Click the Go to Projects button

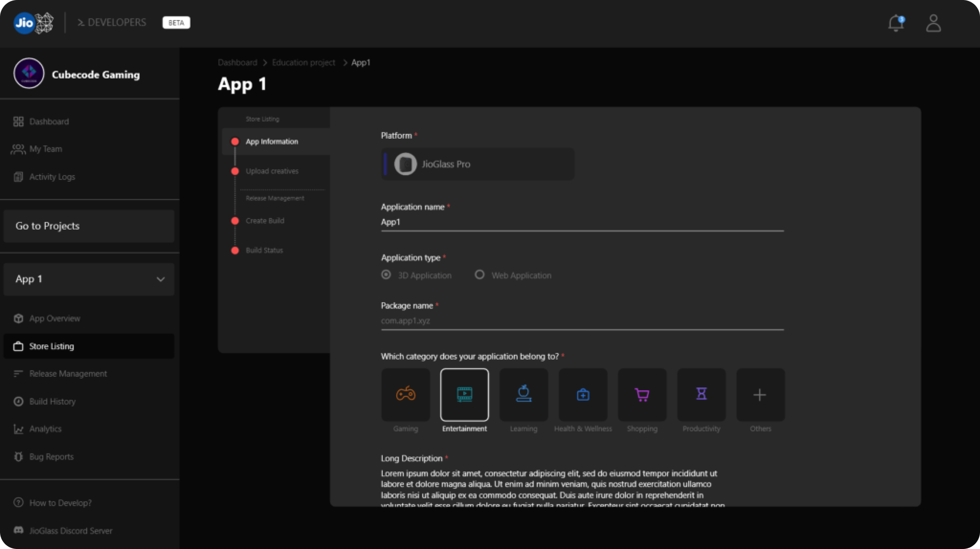pos(89,226)
